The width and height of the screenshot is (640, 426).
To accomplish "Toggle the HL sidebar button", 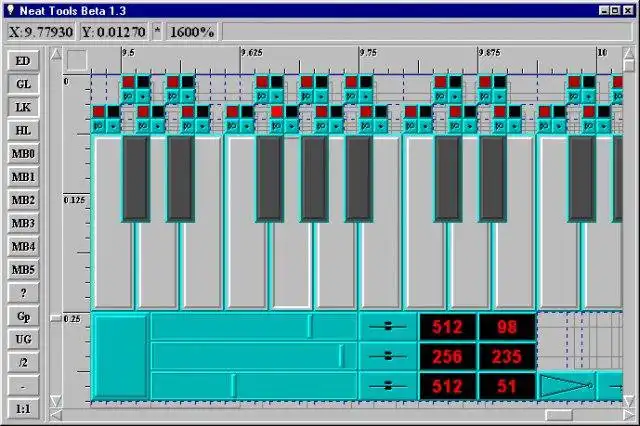I will tap(23, 131).
